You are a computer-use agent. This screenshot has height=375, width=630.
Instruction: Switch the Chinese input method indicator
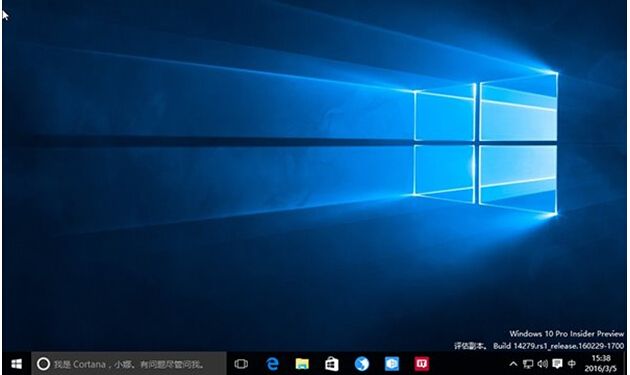tap(572, 364)
